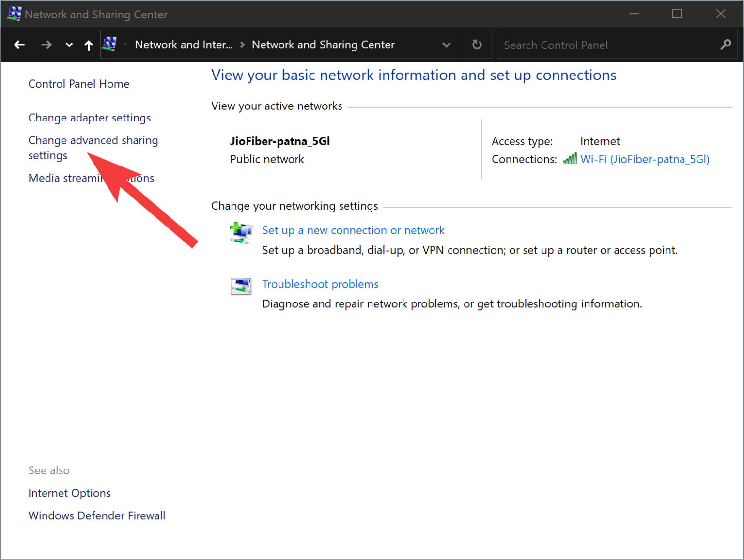Viewport: 744px width, 560px height.
Task: Click the Wi-Fi signal strength icon
Action: pos(571,159)
